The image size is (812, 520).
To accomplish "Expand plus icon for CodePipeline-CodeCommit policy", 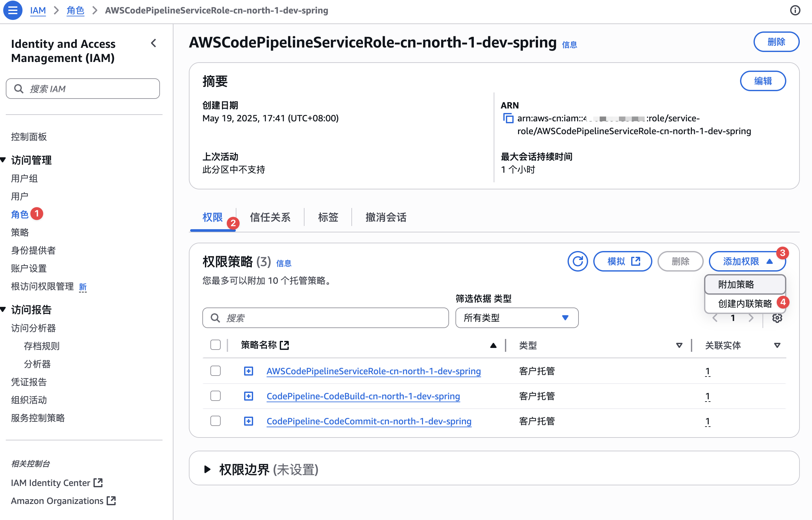I will click(248, 421).
